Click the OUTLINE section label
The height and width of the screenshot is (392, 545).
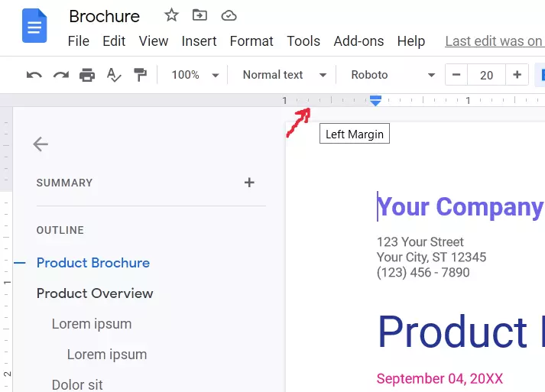pyautogui.click(x=60, y=230)
